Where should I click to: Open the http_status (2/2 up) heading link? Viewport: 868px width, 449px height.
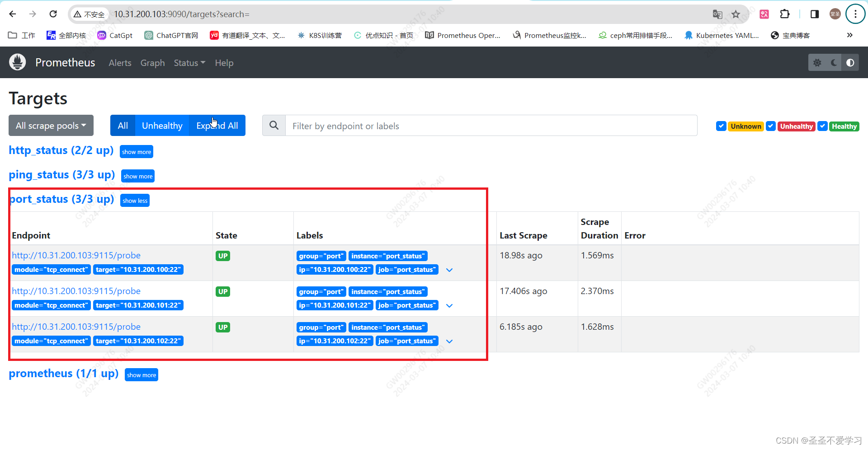(x=61, y=150)
